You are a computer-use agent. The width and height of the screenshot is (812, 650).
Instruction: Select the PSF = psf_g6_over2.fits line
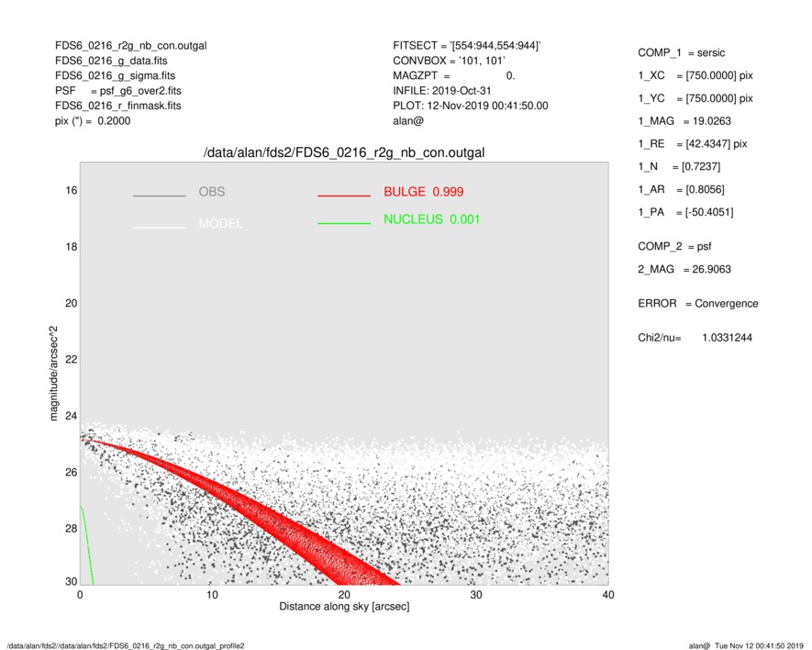[118, 91]
